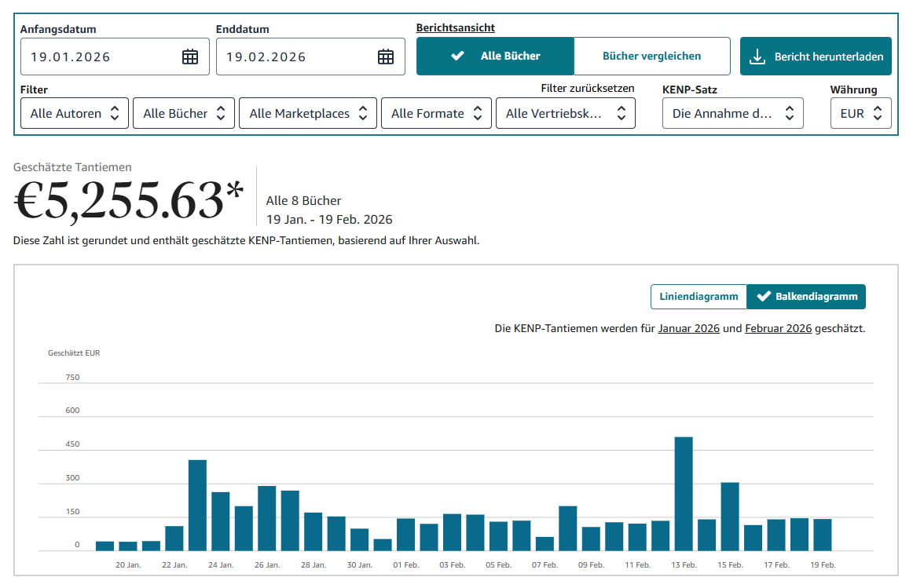Select the Balkendiagramm chart type
The image size is (913, 588).
pyautogui.click(x=806, y=297)
